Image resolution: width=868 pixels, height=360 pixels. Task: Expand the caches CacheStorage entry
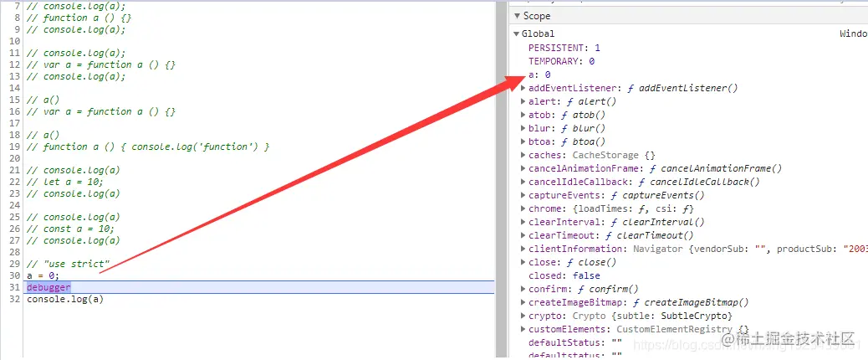pos(523,155)
